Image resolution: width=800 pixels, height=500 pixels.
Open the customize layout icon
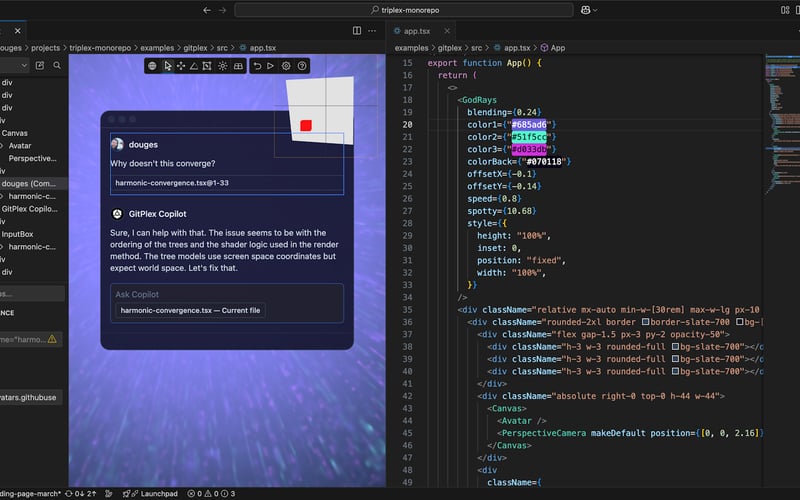tap(785, 10)
